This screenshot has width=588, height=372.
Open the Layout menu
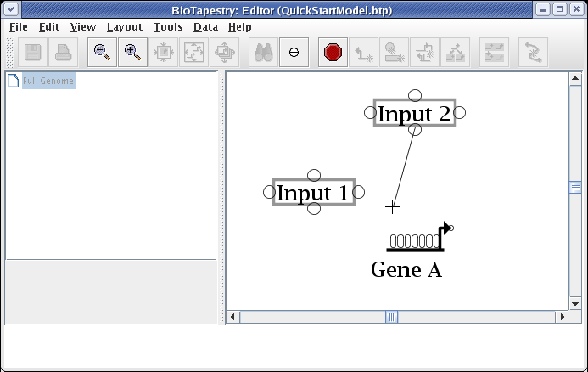(x=124, y=26)
